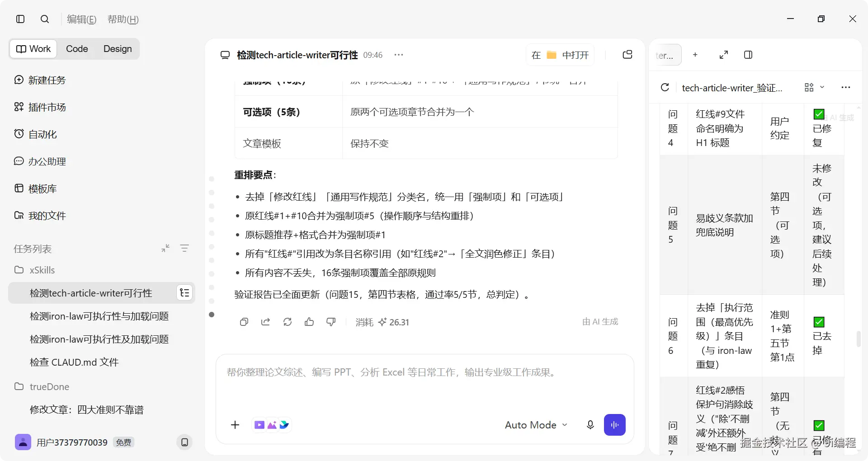Open the task list filter icon

pos(184,248)
